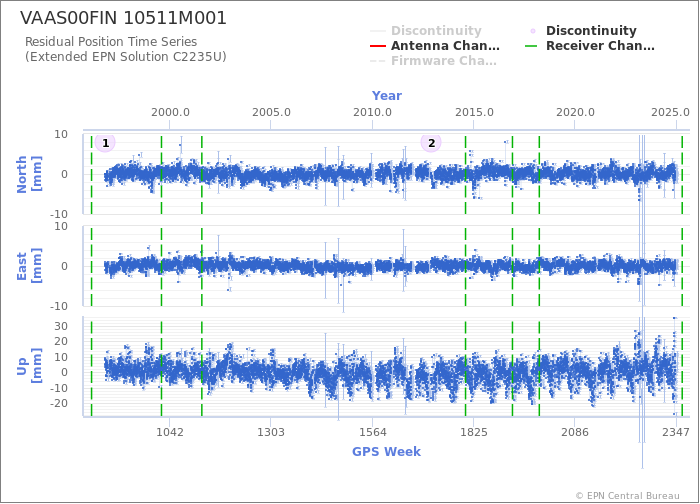
Task: Toggle the Antenna Change legend entry
Action: pyautogui.click(x=435, y=46)
